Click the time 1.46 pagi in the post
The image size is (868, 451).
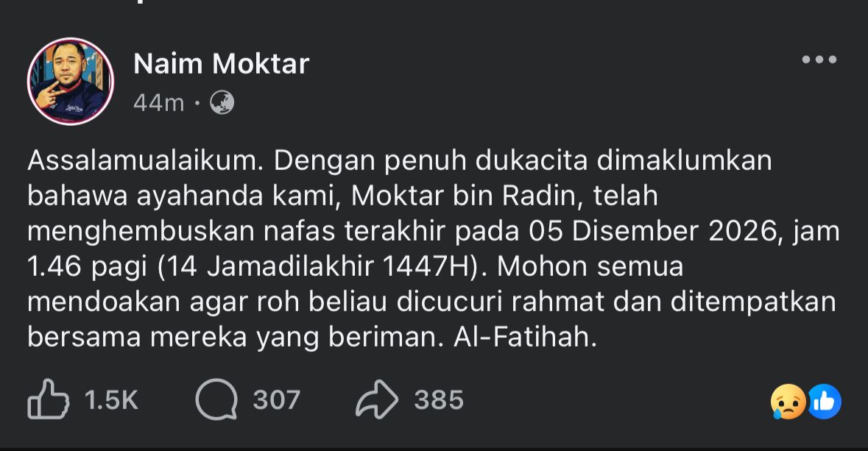click(x=88, y=267)
